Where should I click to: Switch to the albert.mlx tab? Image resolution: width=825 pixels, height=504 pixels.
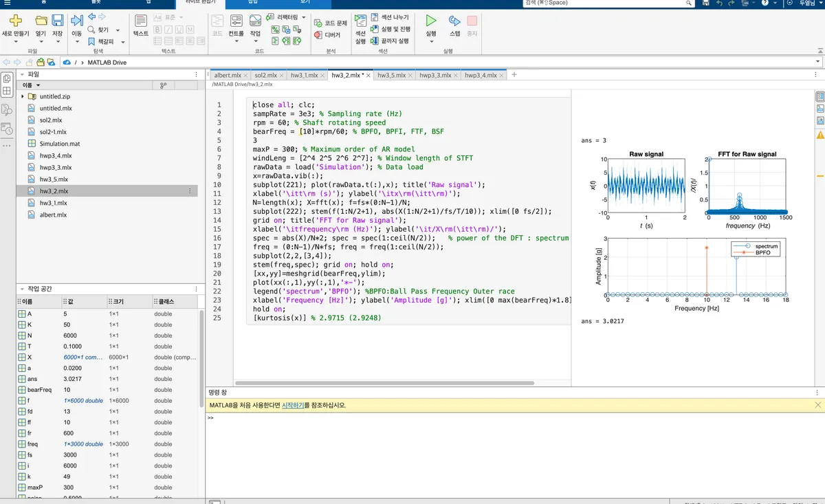228,75
